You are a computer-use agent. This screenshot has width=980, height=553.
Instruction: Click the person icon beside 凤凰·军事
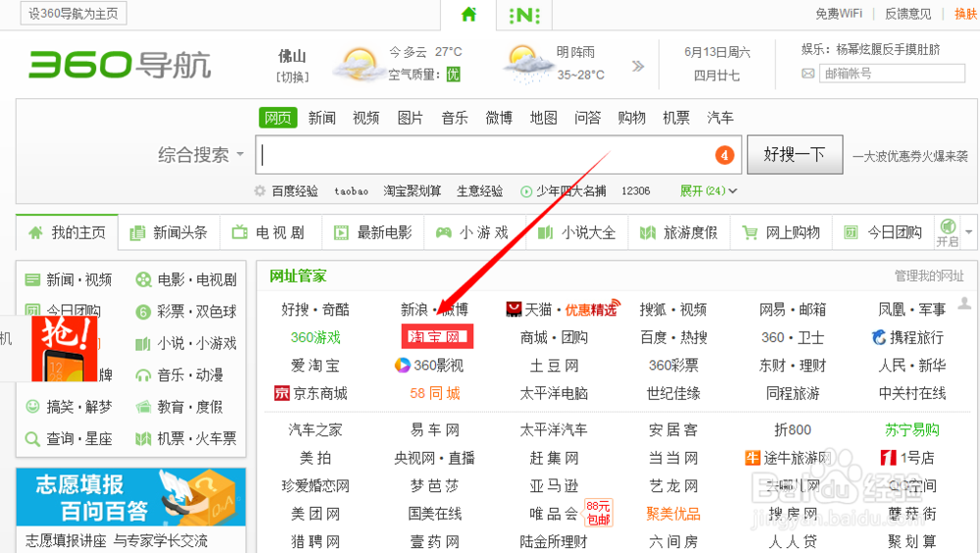pyautogui.click(x=965, y=303)
